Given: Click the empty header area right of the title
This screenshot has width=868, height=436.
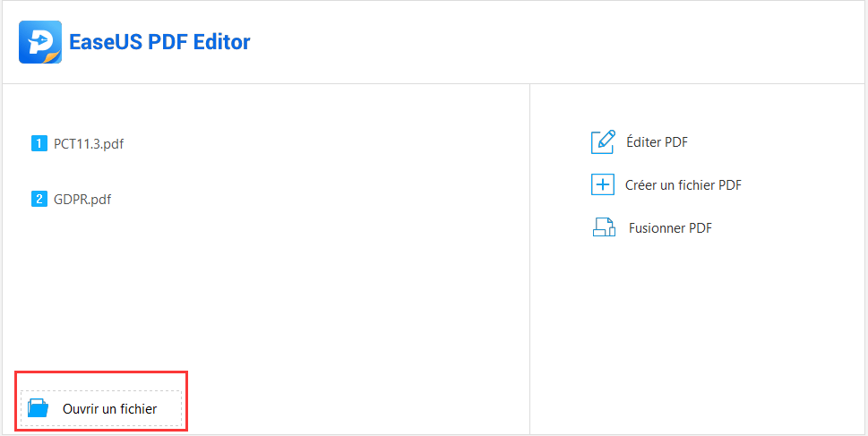Looking at the screenshot, I should (554, 42).
